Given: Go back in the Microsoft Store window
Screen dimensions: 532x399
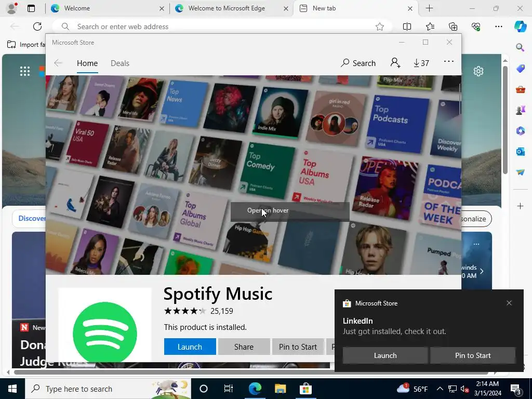Looking at the screenshot, I should 58,63.
